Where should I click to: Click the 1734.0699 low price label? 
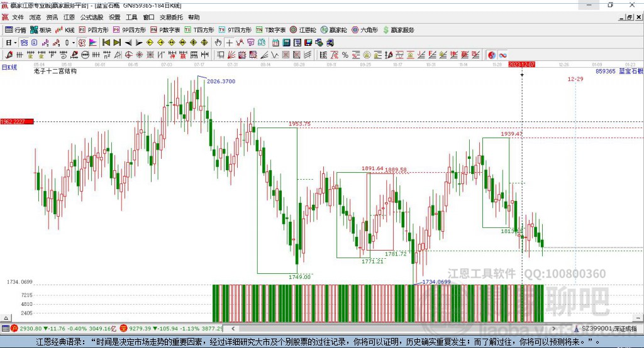pyautogui.click(x=436, y=281)
